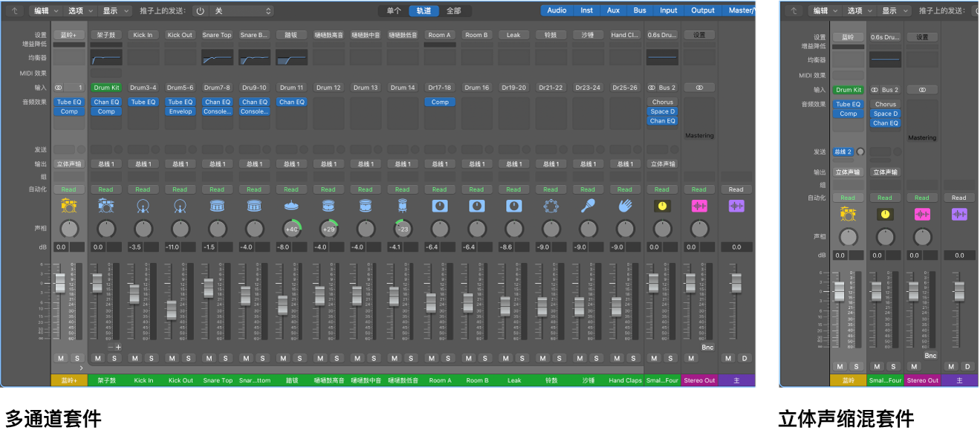
Task: Switch to the 全部 view tab
Action: pos(453,11)
